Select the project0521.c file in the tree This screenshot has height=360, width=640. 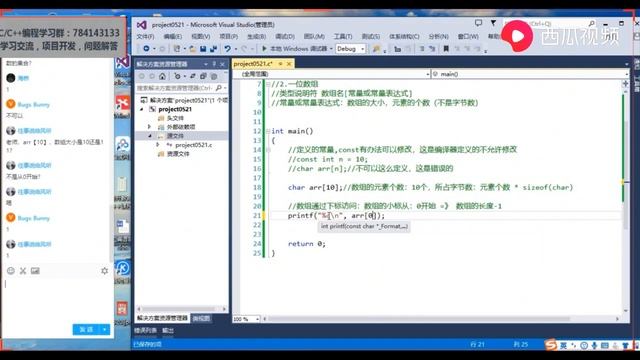(x=193, y=145)
